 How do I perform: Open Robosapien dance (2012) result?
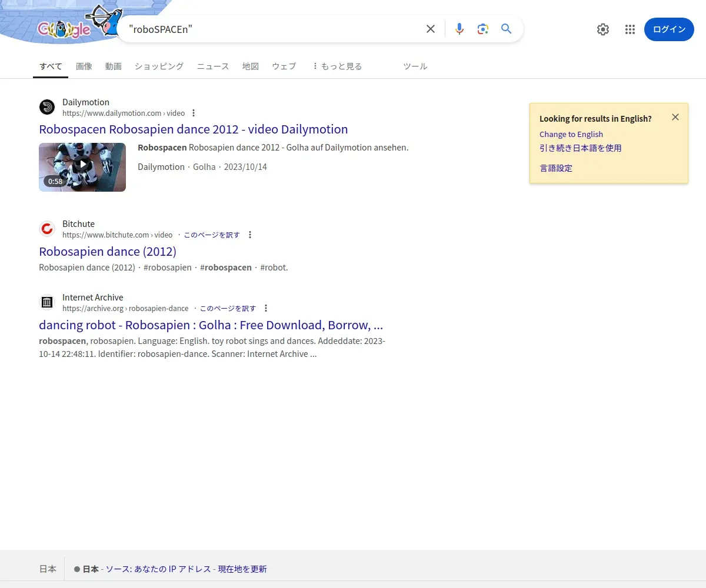[x=108, y=252]
